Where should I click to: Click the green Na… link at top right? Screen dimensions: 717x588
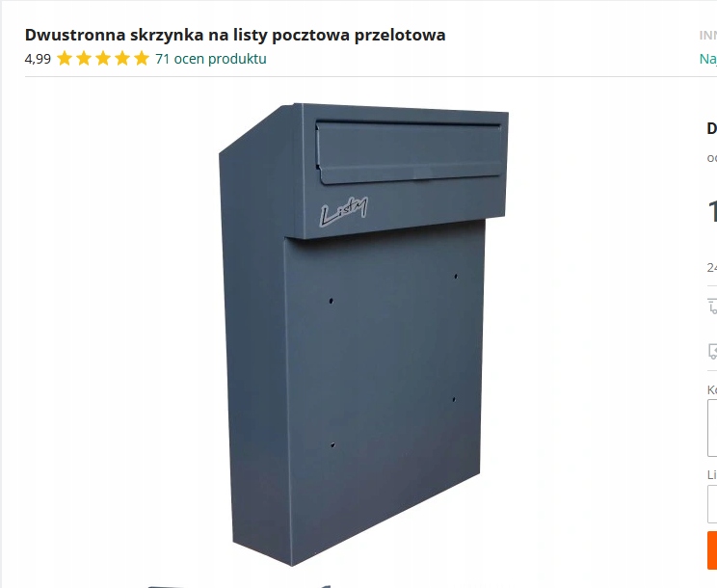point(708,59)
